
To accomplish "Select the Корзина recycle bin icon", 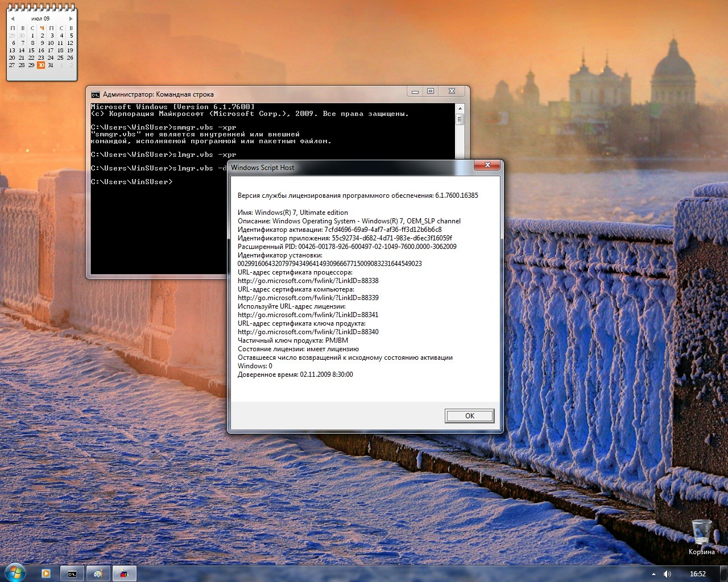I will [x=702, y=537].
